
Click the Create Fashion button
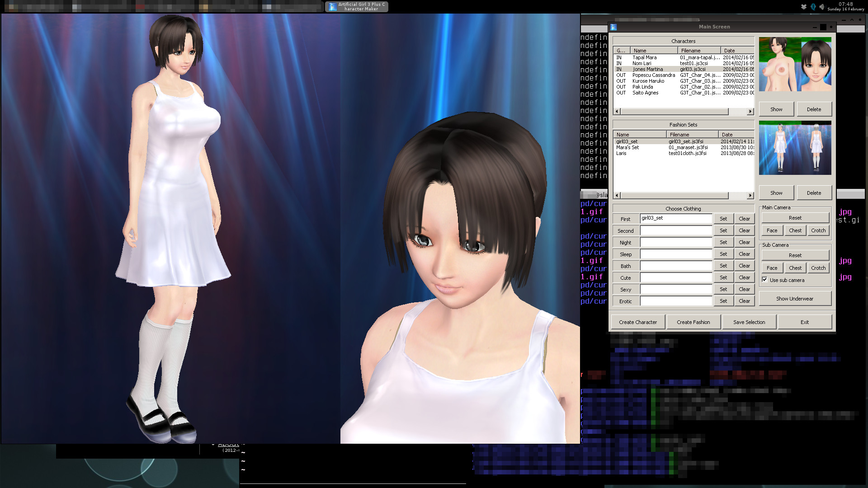(693, 322)
